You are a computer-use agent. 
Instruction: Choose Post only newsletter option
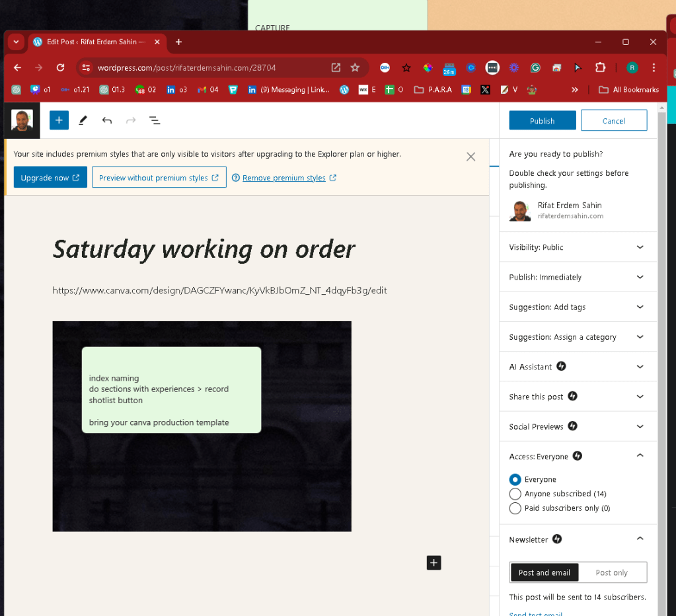pos(612,572)
